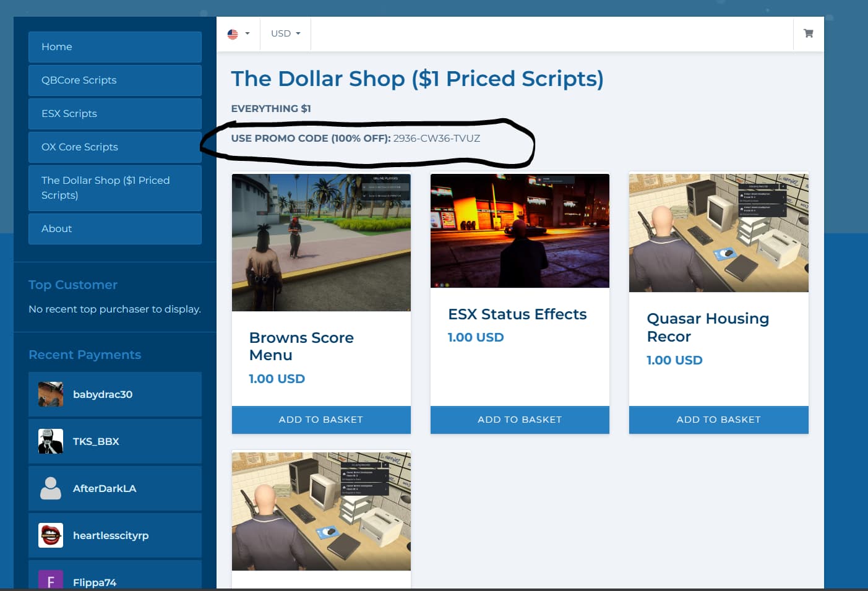The width and height of the screenshot is (868, 591).
Task: Open the USD currency dropdown
Action: [285, 33]
